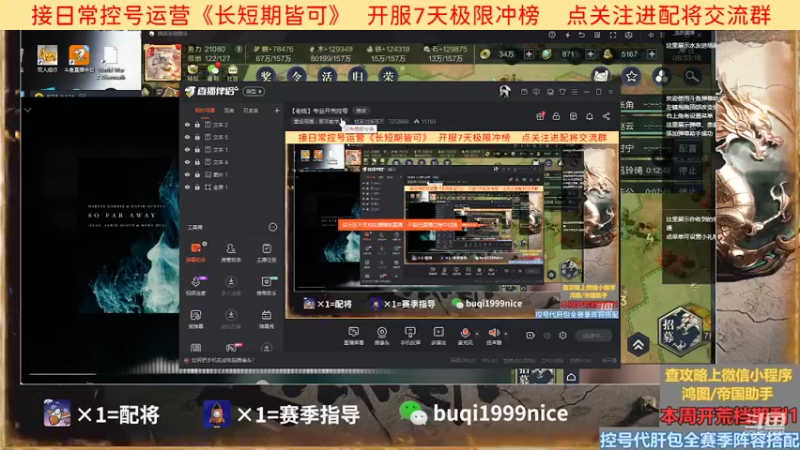Screen dimensions: 800x450
Task: Open the 荣 honor button in game
Action: pyautogui.click(x=389, y=76)
